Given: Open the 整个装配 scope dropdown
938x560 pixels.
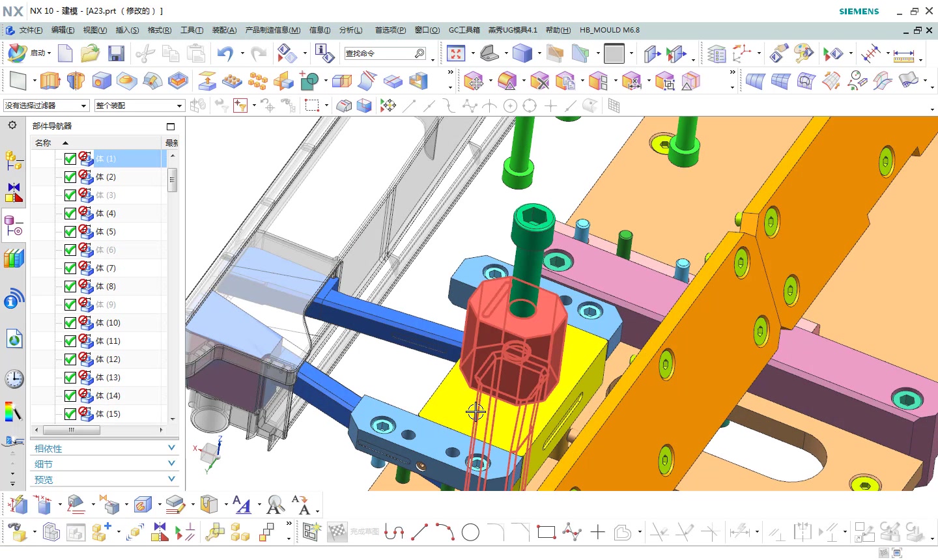Looking at the screenshot, I should point(139,105).
